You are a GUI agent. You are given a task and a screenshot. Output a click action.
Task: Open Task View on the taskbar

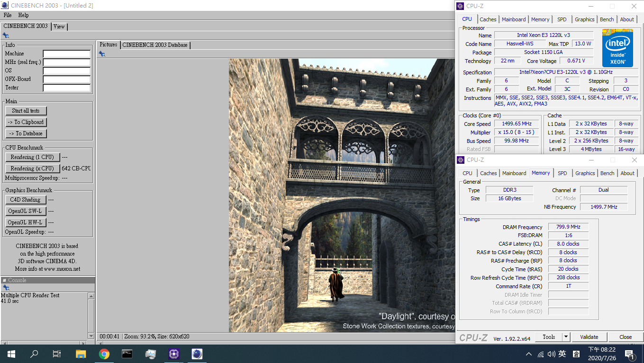(57, 354)
